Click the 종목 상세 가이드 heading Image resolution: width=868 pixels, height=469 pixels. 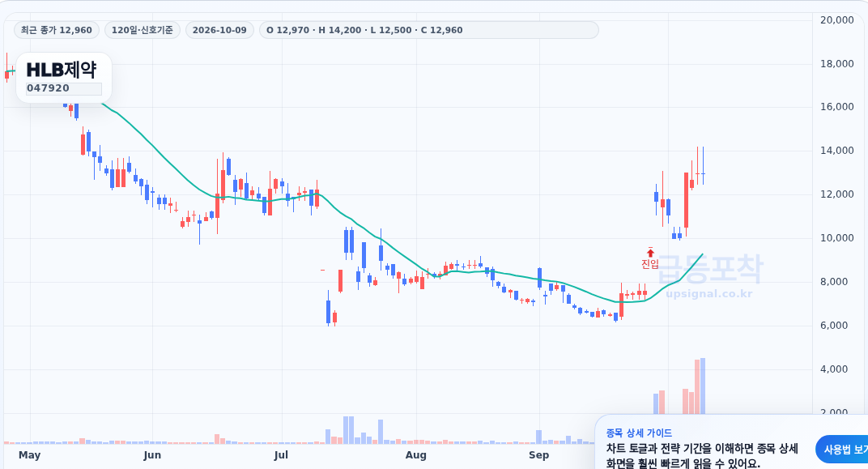pyautogui.click(x=639, y=433)
